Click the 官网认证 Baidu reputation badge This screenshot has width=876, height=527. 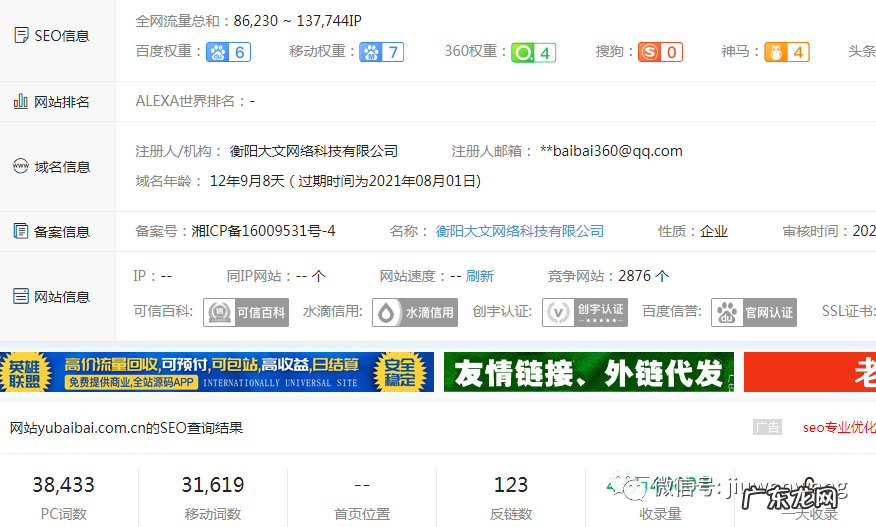[x=754, y=312]
